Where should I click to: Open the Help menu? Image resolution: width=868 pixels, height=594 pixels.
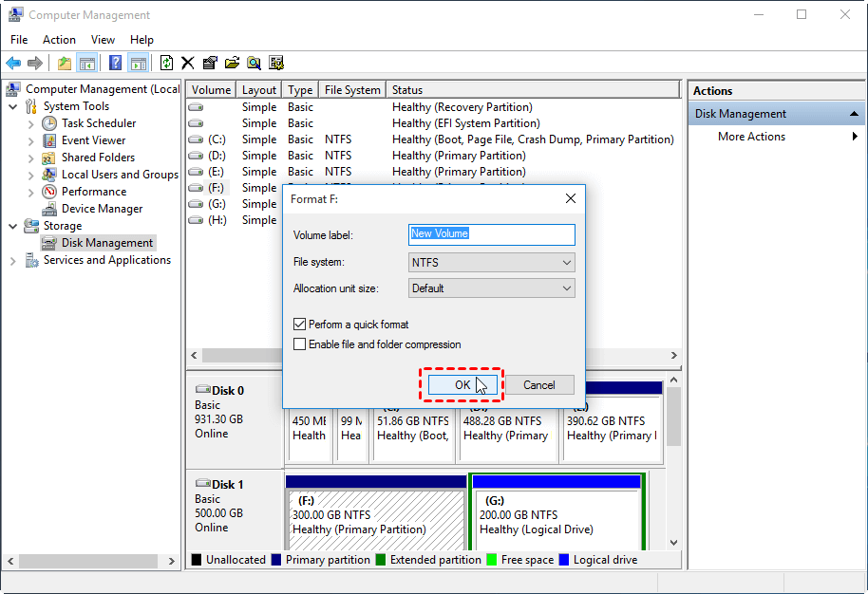pos(142,40)
